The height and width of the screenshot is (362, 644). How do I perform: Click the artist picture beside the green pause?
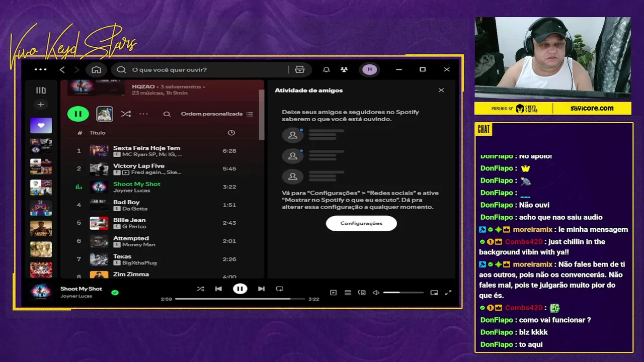click(x=105, y=114)
